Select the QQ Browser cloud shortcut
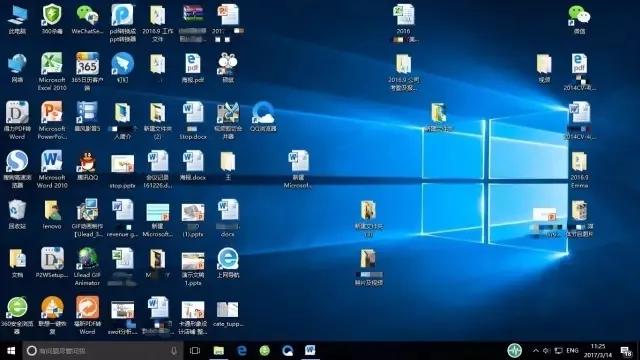The image size is (640, 360). (x=263, y=117)
